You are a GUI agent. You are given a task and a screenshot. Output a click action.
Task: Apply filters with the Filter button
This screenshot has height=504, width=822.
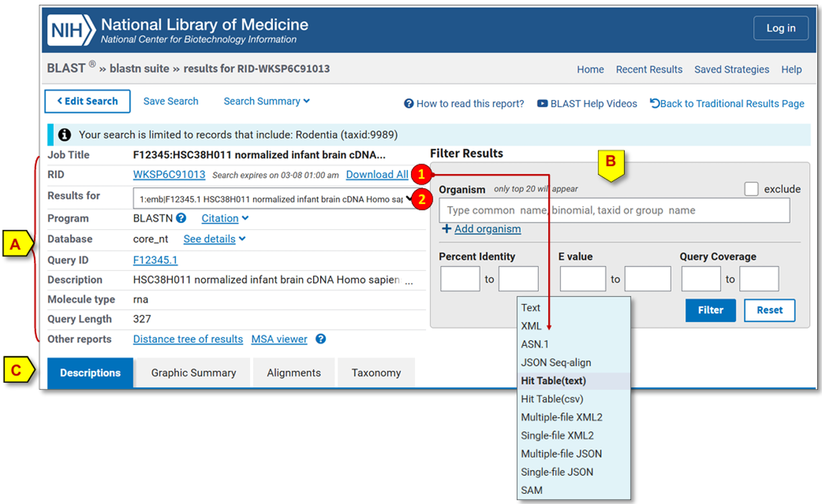(710, 310)
